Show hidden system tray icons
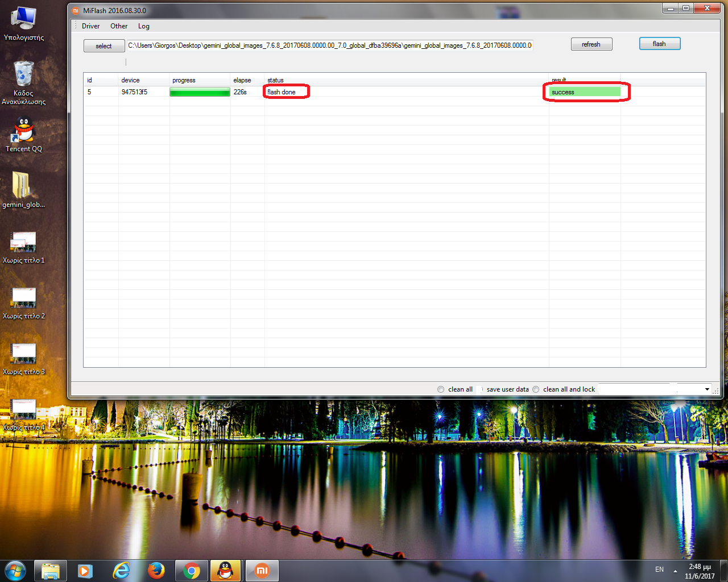 675,571
